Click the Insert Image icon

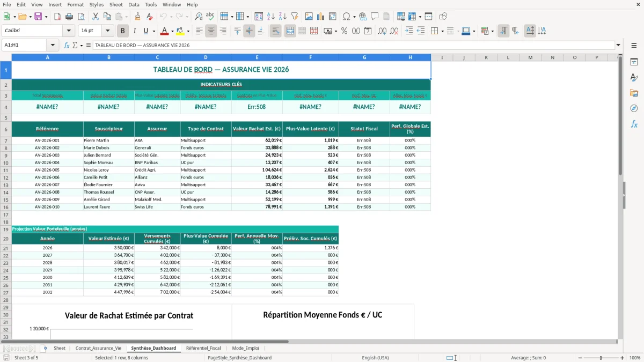[x=309, y=17]
